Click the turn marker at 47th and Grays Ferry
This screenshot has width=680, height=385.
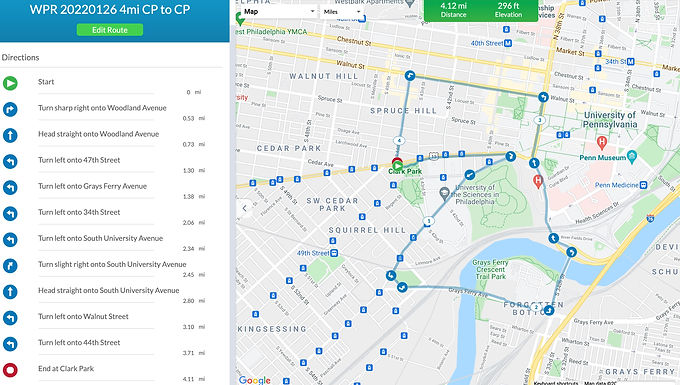tap(402, 287)
